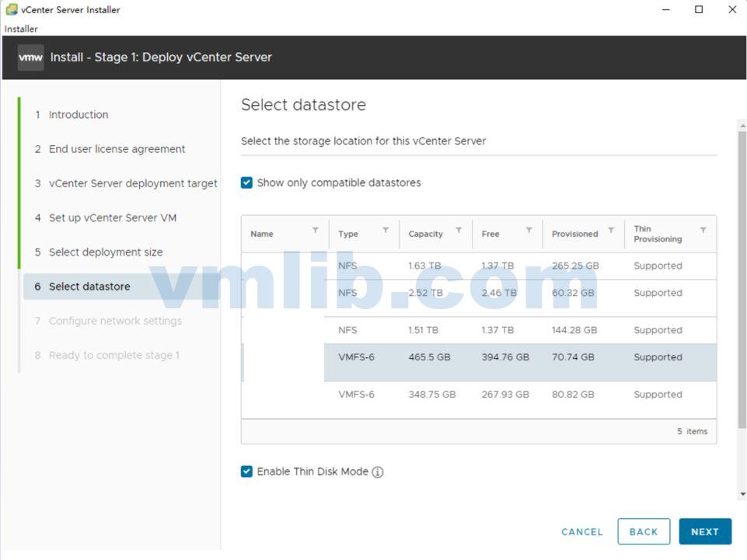This screenshot has width=747, height=560.
Task: Toggle the Enable Thin Disk Mode checkbox
Action: (x=246, y=471)
